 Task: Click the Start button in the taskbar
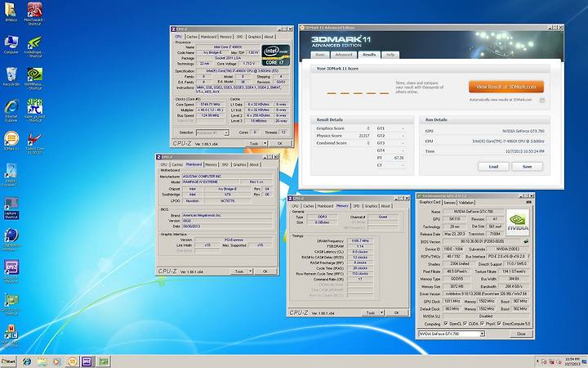(x=8, y=361)
